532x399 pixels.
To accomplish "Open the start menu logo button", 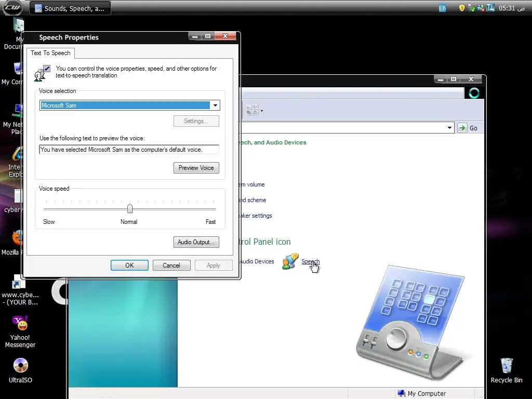I will (12, 7).
